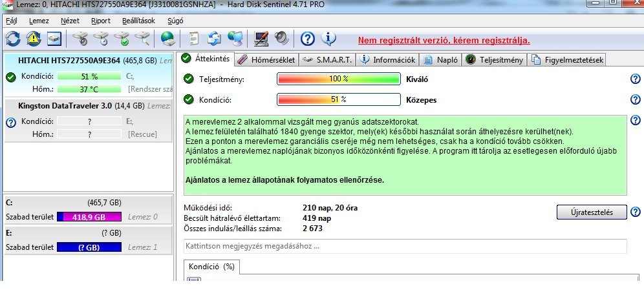This screenshot has width=644, height=297.
Task: Switch to the Információk tab
Action: [388, 60]
